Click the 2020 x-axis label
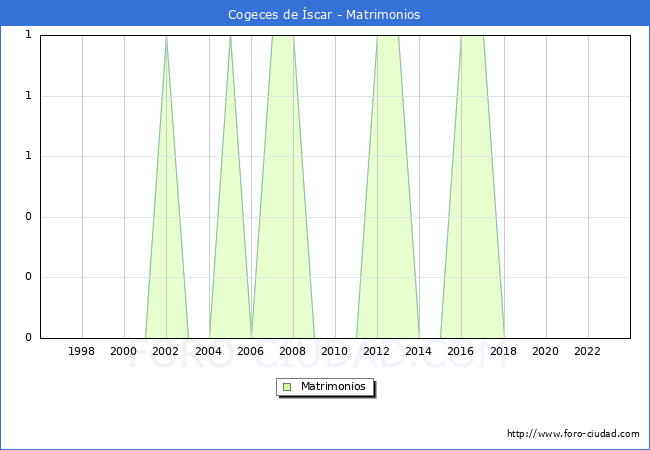The width and height of the screenshot is (650, 450). 546,351
